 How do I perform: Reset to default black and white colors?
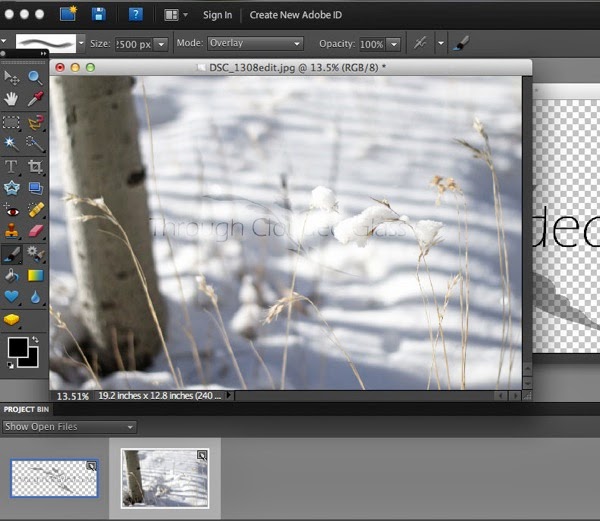coord(9,366)
